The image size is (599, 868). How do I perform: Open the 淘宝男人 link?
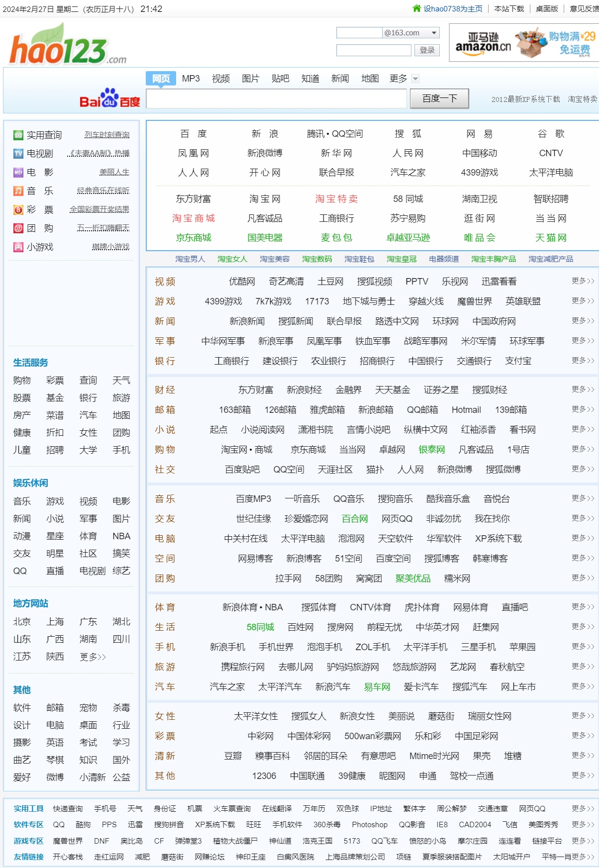(x=190, y=259)
